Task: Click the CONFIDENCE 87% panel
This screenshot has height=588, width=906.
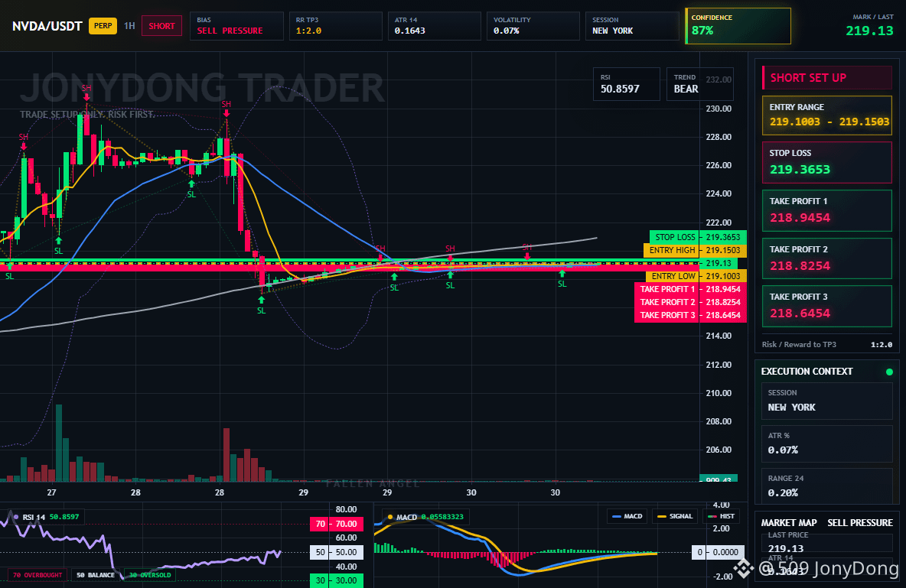Action: coord(738,26)
